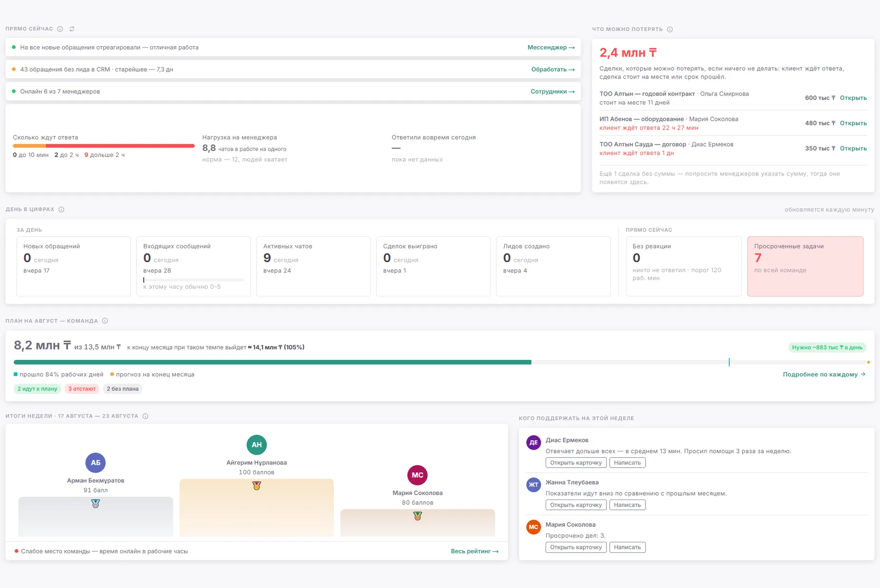Click the orange МС avatar in support list

click(x=534, y=527)
